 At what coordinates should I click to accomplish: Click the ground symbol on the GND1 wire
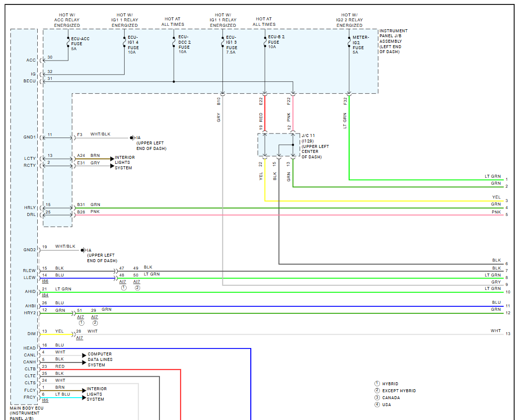click(133, 138)
